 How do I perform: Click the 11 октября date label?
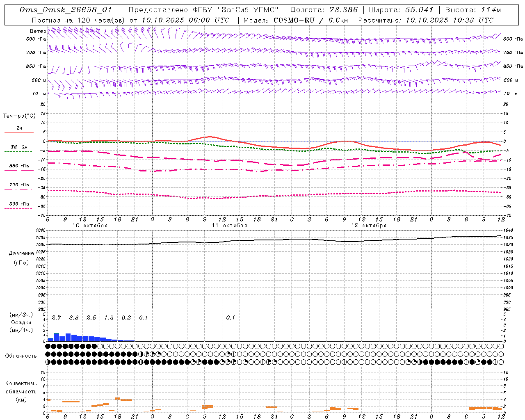(x=229, y=226)
